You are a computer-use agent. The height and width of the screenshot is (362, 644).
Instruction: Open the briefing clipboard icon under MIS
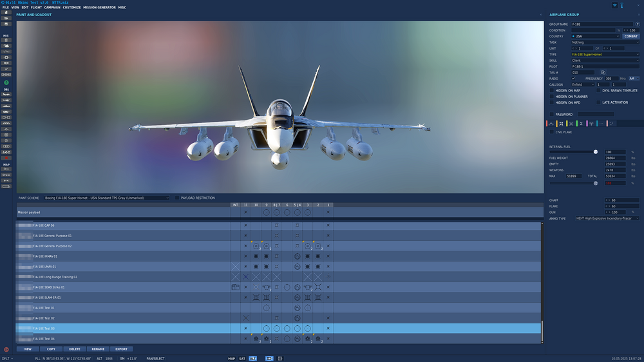[x=6, y=41]
